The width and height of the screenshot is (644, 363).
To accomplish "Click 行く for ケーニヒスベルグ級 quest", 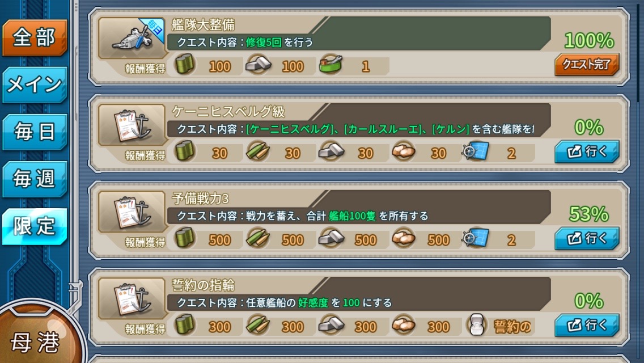I will 587,151.
